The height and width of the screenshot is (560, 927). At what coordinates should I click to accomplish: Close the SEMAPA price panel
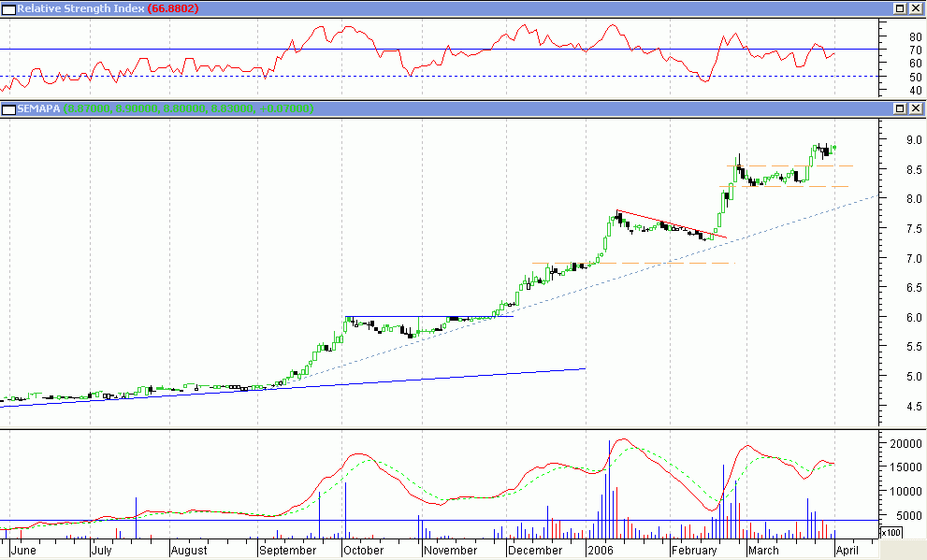pyautogui.click(x=915, y=108)
